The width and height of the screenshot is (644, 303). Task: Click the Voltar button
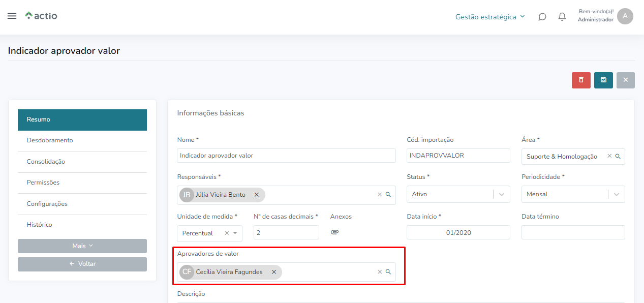[x=82, y=264]
